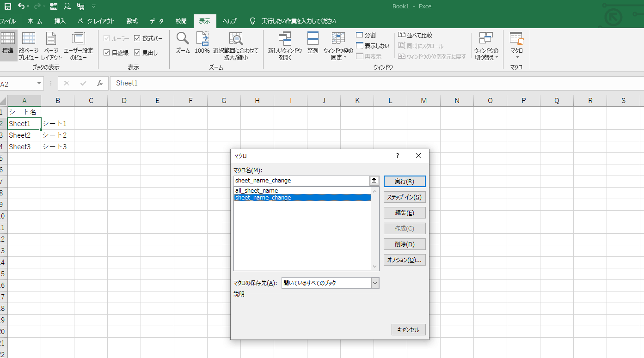The height and width of the screenshot is (358, 644).
Task: Click the Zoom magnifier icon
Action: point(183,38)
